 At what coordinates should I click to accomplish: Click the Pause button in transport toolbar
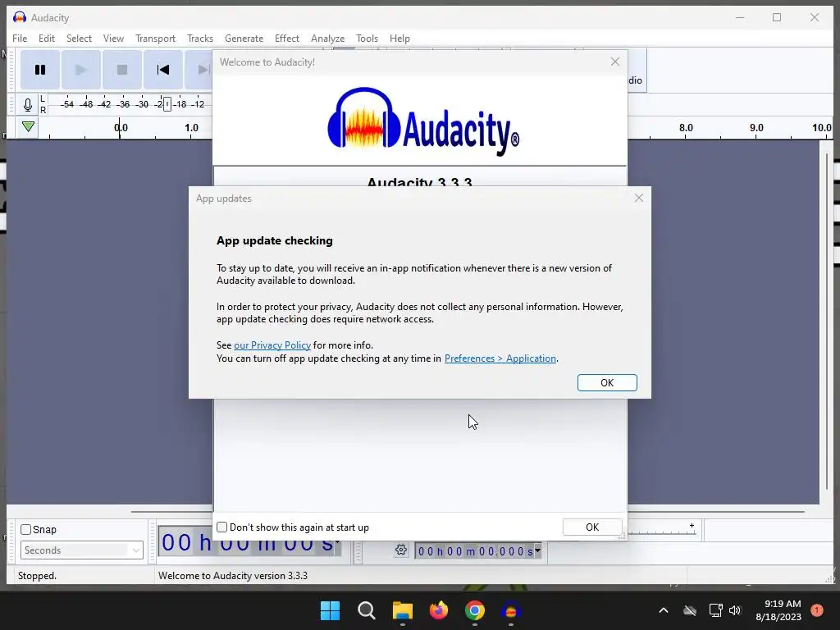click(40, 70)
